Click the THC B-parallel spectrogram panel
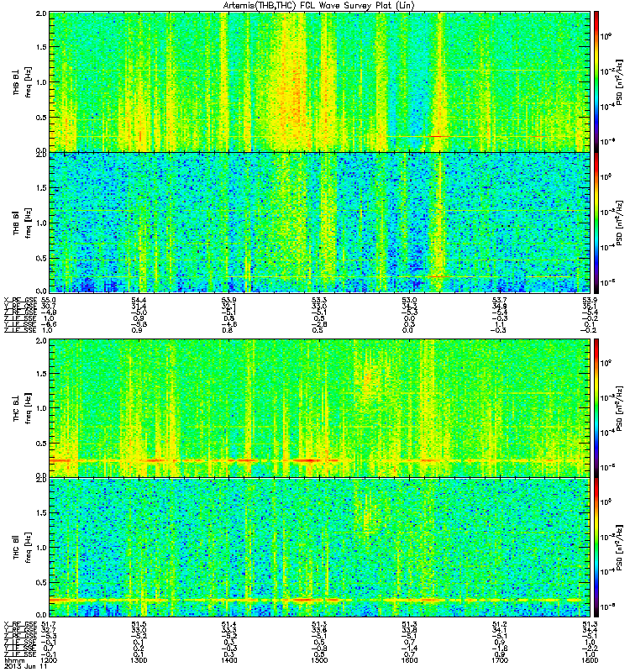630x672 pixels. point(320,548)
